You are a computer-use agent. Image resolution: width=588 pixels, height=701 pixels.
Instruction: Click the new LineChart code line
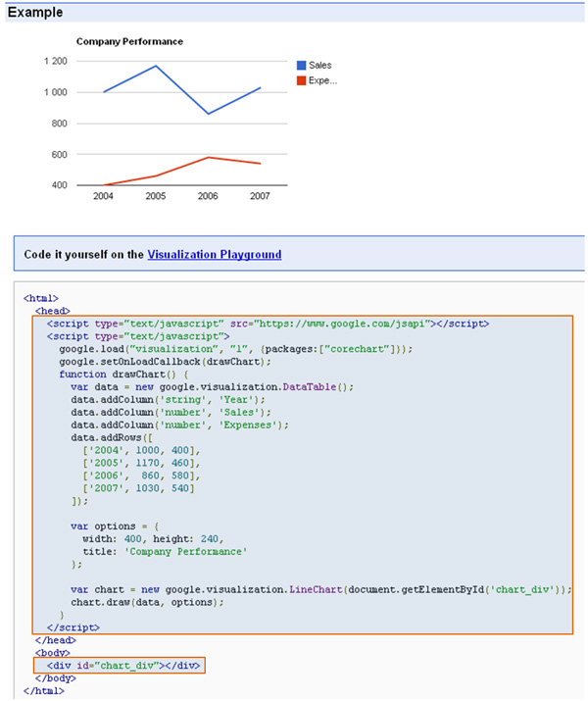(x=320, y=589)
